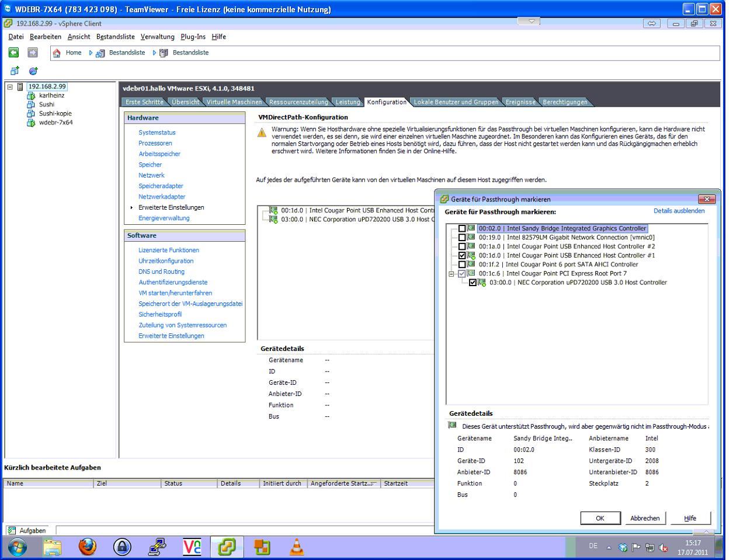This screenshot has height=560, width=747.
Task: Click the karlheinz VM icon
Action: point(31,96)
